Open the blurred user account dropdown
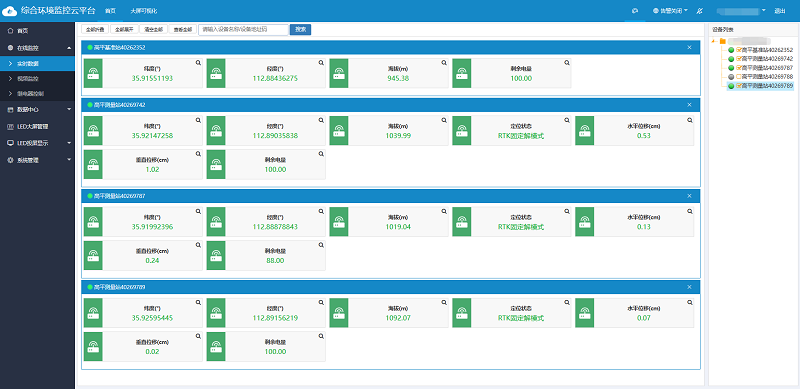 (741, 10)
